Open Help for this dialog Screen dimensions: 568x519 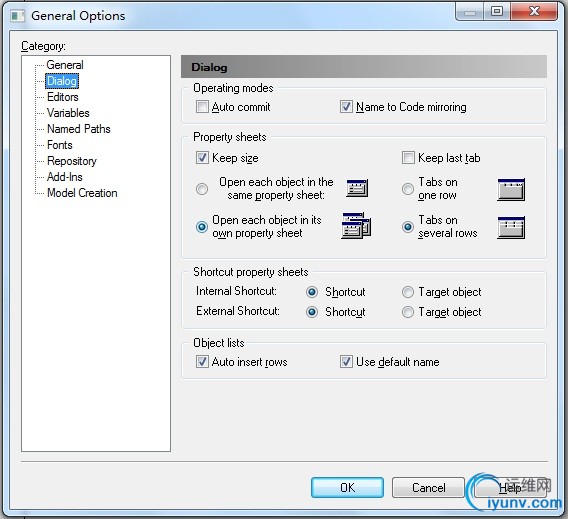(510, 487)
